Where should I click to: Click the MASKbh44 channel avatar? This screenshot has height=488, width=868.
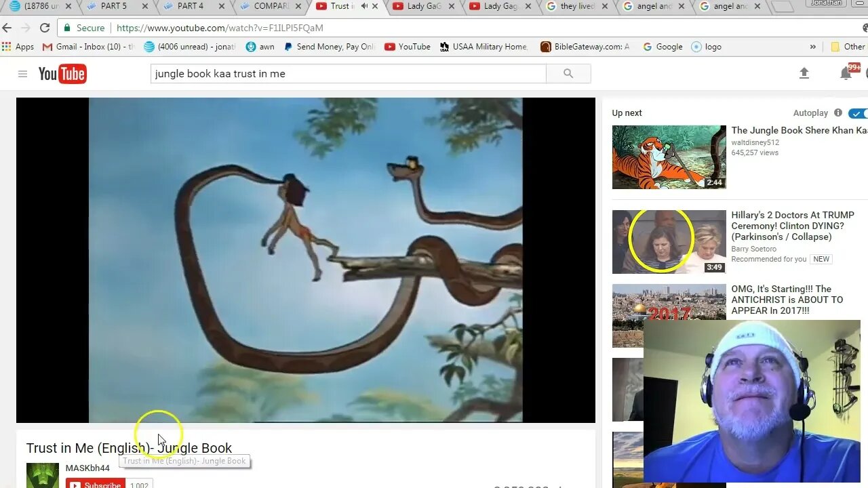click(x=43, y=475)
